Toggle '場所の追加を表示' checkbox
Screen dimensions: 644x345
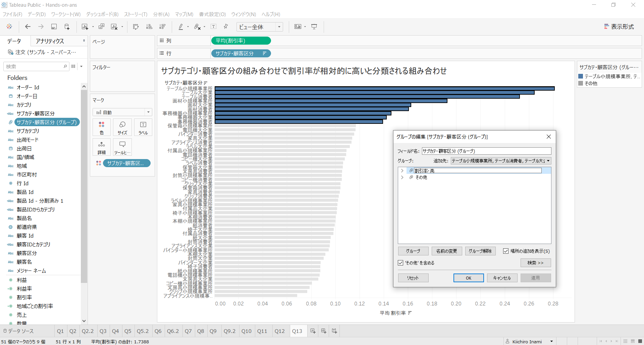pyautogui.click(x=506, y=251)
